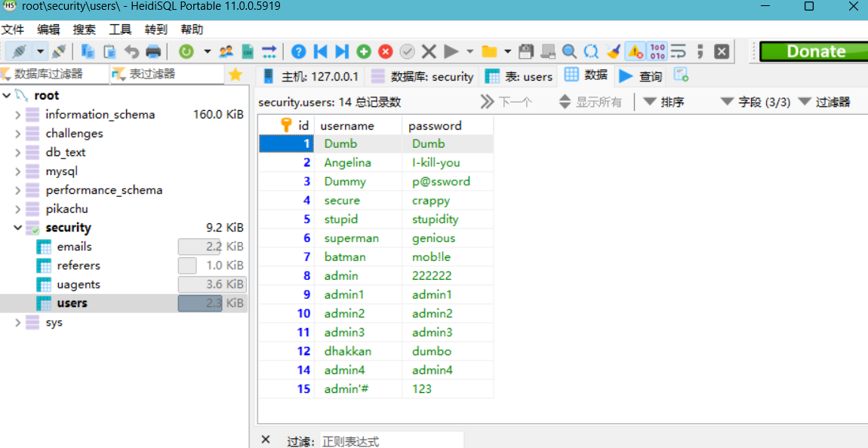Toggle the binary 100 010 display icon

(x=657, y=52)
